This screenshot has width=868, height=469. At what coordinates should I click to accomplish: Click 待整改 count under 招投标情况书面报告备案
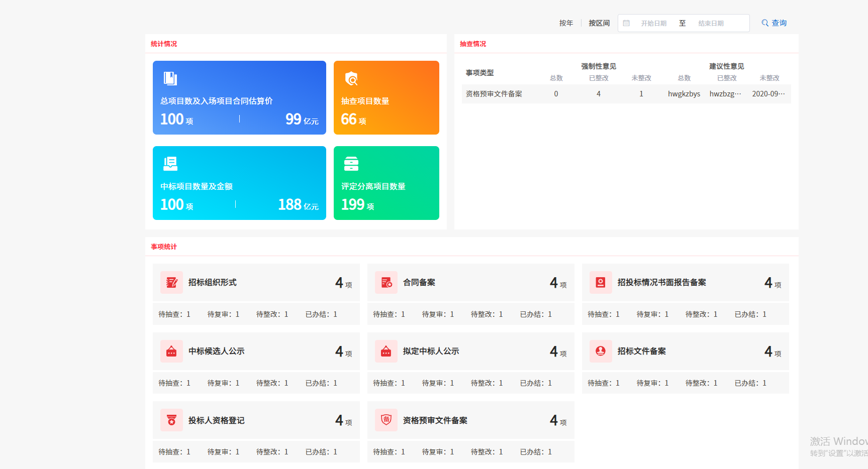point(702,314)
